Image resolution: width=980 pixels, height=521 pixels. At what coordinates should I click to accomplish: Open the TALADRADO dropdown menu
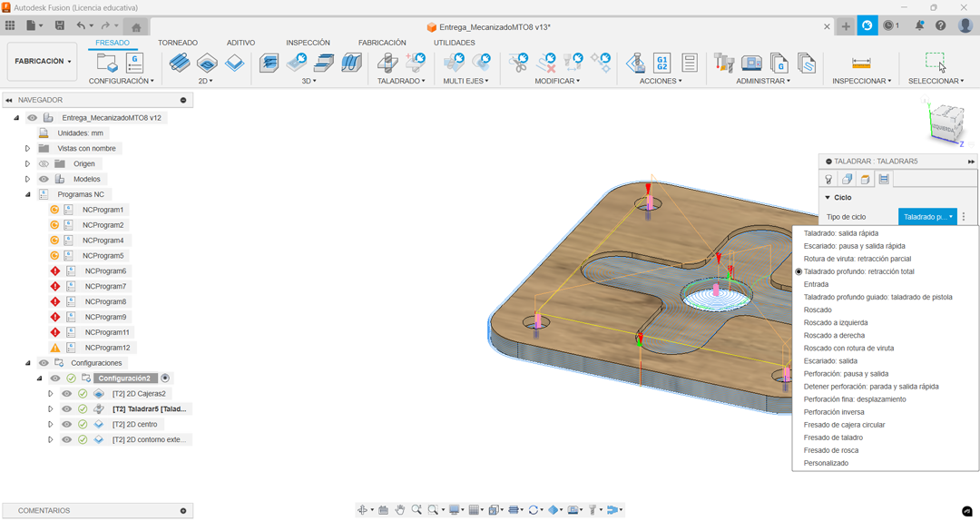[x=401, y=81]
